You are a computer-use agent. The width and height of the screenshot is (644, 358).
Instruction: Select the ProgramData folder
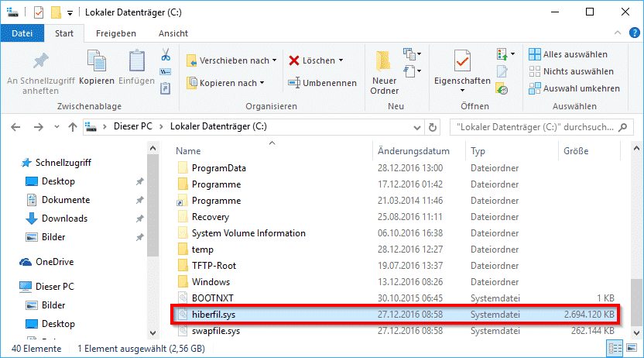pyautogui.click(x=218, y=168)
